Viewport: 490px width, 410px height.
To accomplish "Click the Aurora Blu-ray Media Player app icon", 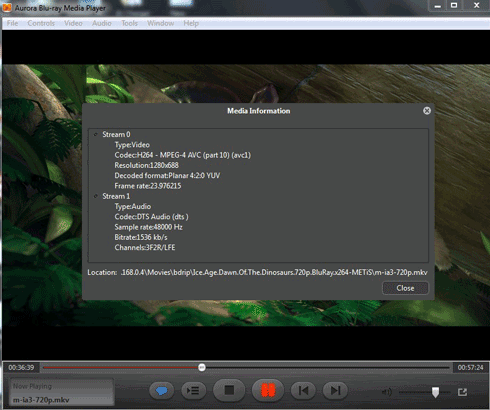I will 7,7.
